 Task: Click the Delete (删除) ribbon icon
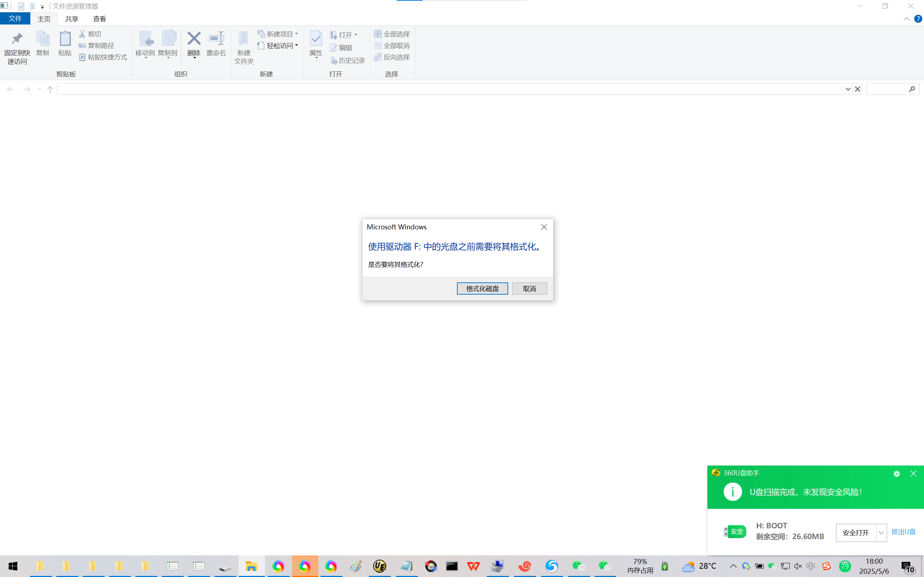click(193, 39)
